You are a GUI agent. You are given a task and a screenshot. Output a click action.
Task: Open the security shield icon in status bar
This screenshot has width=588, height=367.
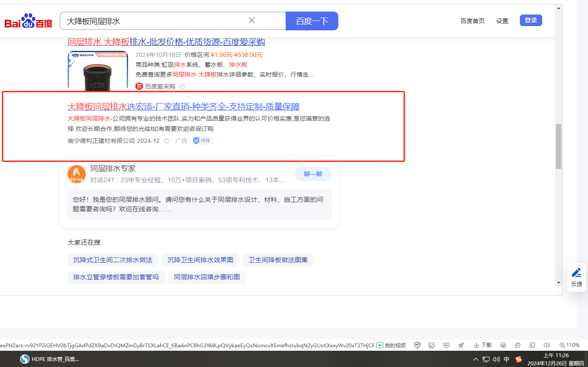(x=417, y=345)
